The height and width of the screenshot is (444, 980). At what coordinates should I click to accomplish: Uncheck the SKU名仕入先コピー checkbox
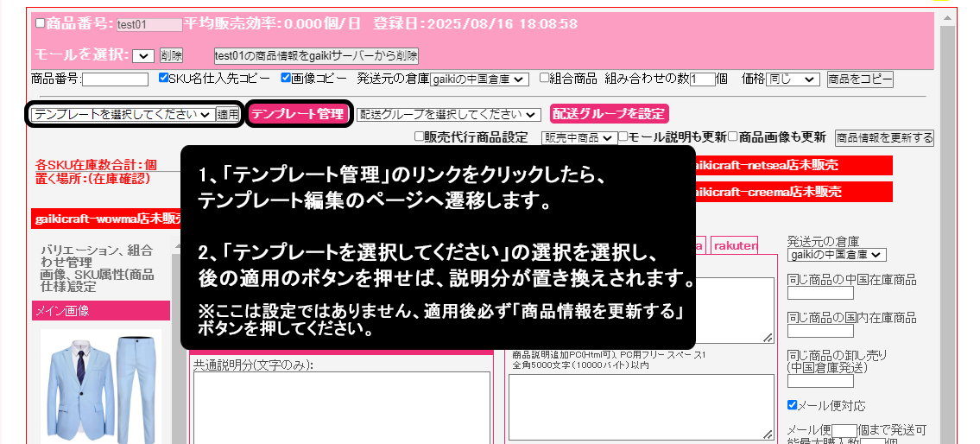tap(165, 79)
